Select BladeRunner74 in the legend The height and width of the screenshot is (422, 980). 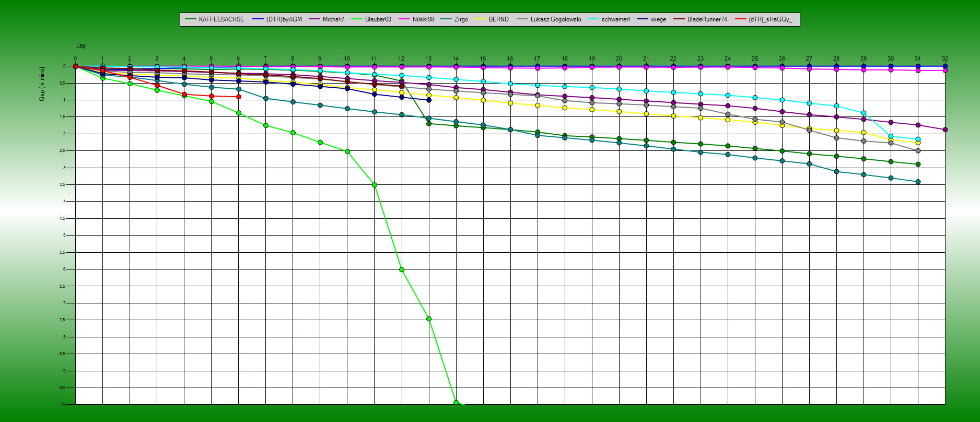point(700,19)
